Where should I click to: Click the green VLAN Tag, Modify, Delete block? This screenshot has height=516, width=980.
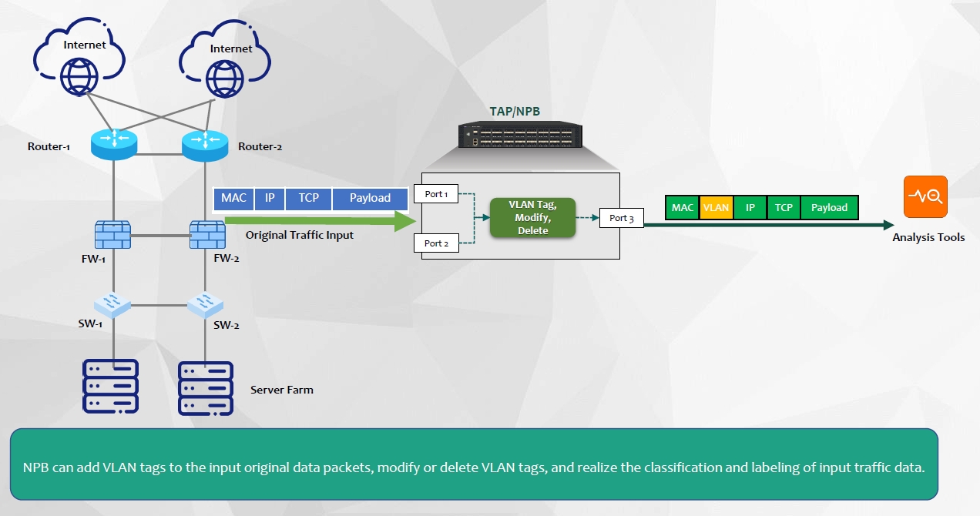(x=532, y=218)
